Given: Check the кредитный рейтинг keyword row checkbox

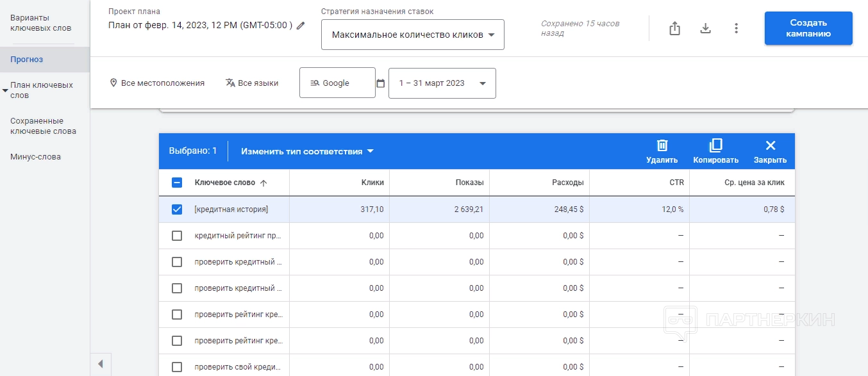Looking at the screenshot, I should click(177, 236).
